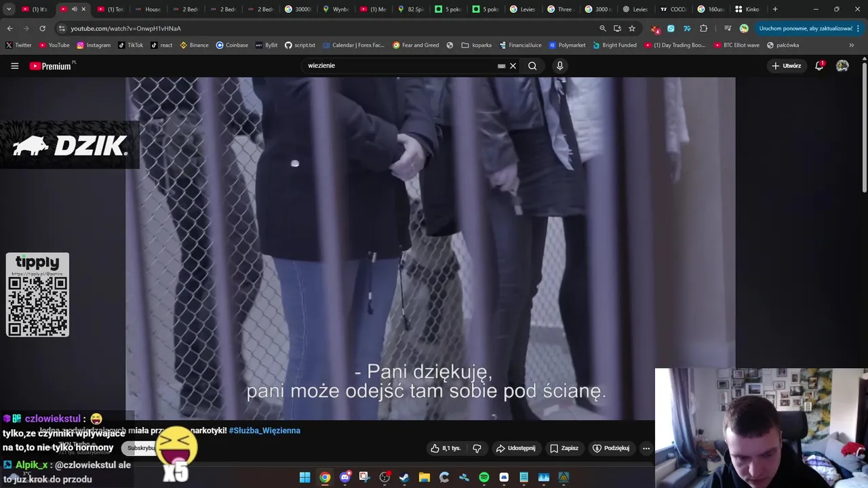Open the Instagram bookmark
This screenshot has width=868, height=488.
click(x=94, y=45)
